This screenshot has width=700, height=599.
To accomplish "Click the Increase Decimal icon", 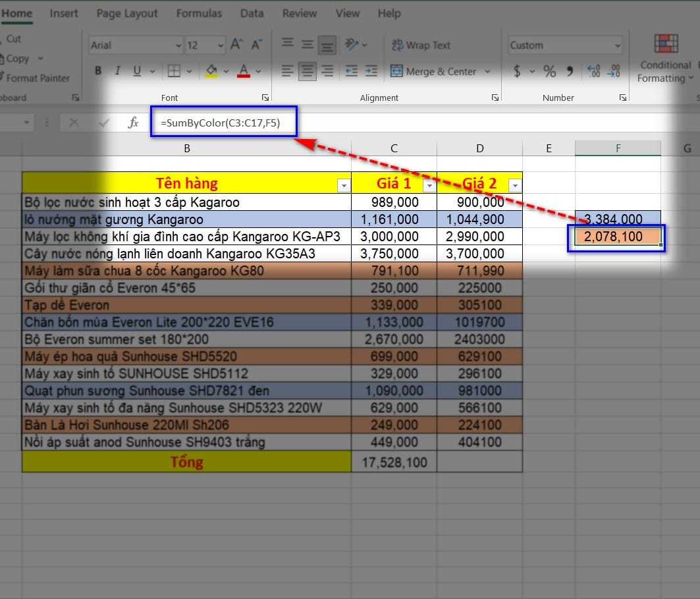I will coord(593,71).
